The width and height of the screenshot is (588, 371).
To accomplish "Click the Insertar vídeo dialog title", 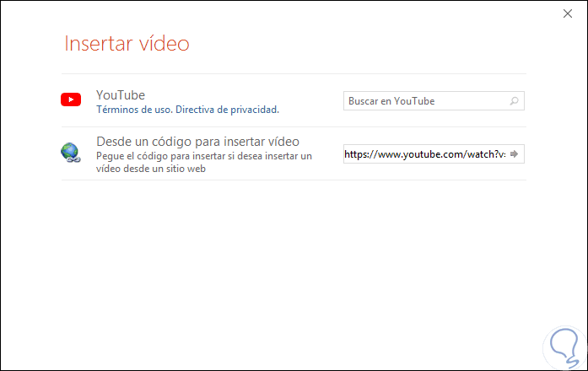I will point(127,44).
